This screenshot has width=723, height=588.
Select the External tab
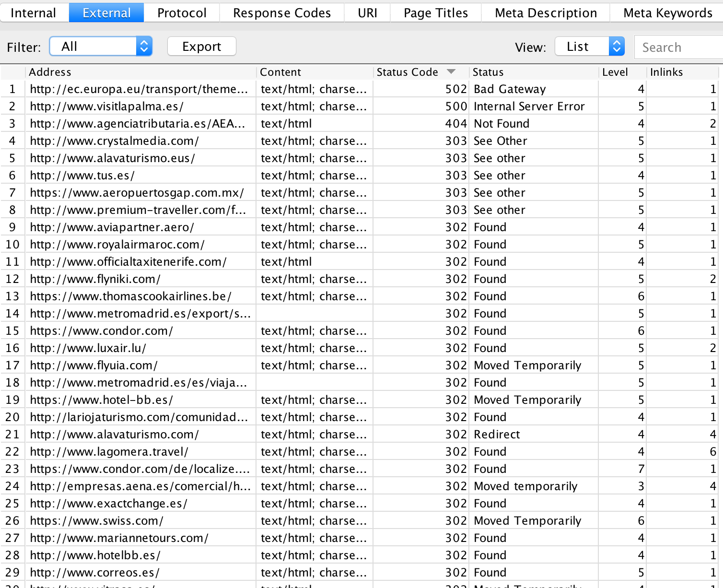click(106, 13)
